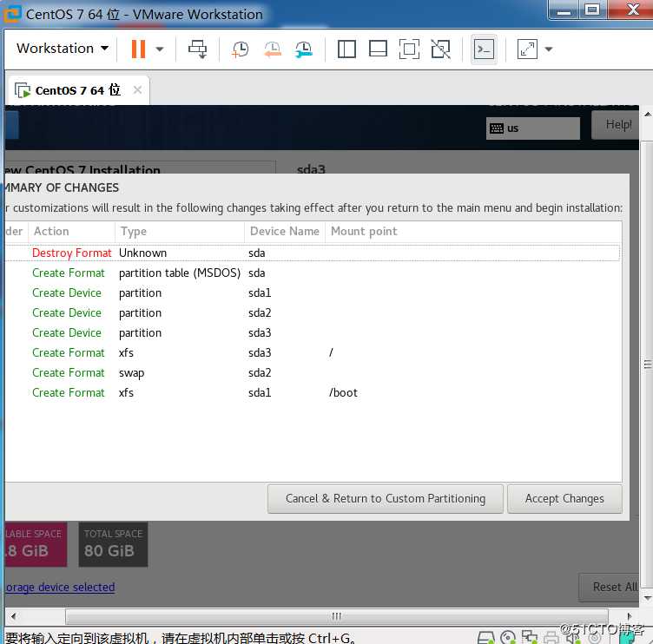653x644 pixels.
Task: Click Cancel & Return to Custom Partitioning
Action: pos(386,499)
